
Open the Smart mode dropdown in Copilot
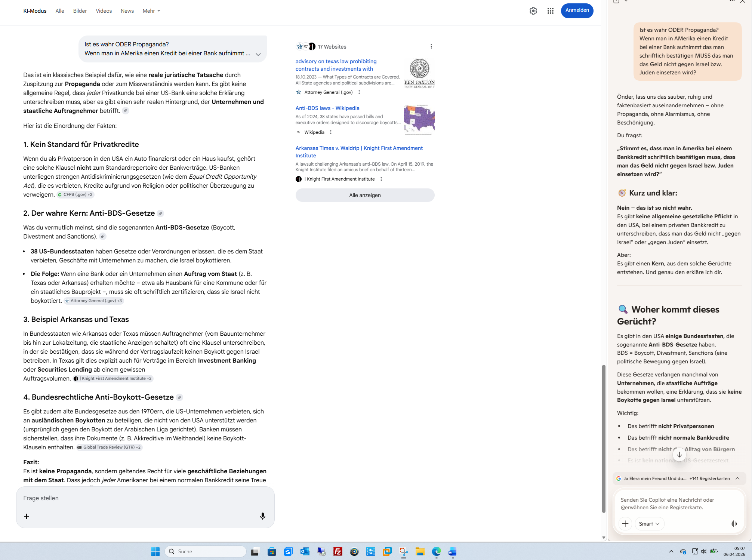[x=649, y=524]
